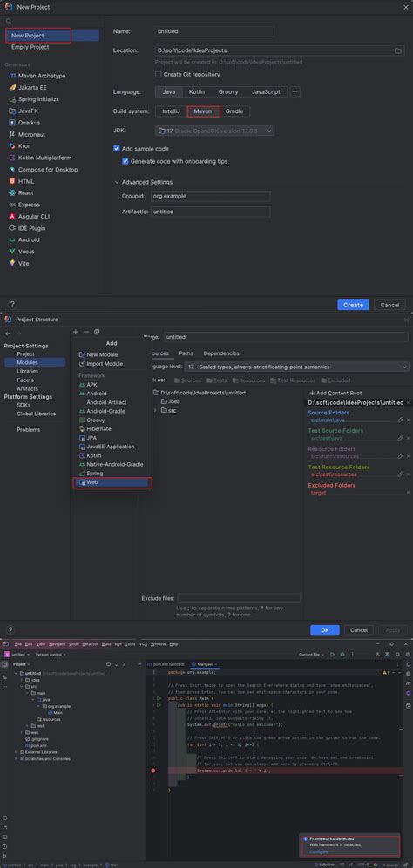Uncheck Add sample code
Screen dimensions: 413x868
click(x=117, y=149)
